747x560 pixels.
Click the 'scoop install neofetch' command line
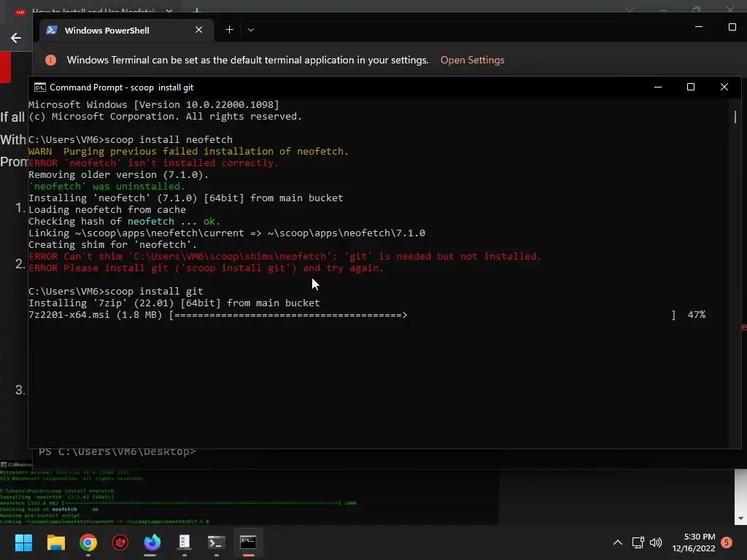131,139
